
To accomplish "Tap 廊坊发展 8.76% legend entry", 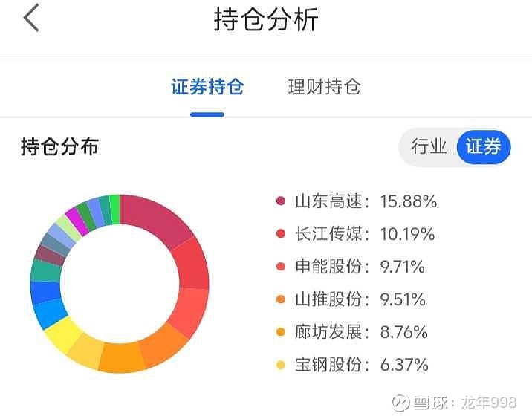I will pos(362,332).
